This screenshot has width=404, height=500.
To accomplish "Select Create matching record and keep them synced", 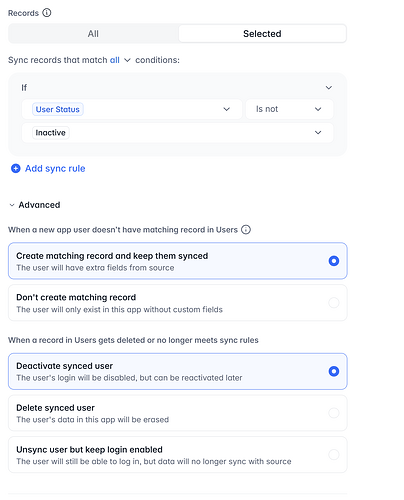I will click(178, 261).
